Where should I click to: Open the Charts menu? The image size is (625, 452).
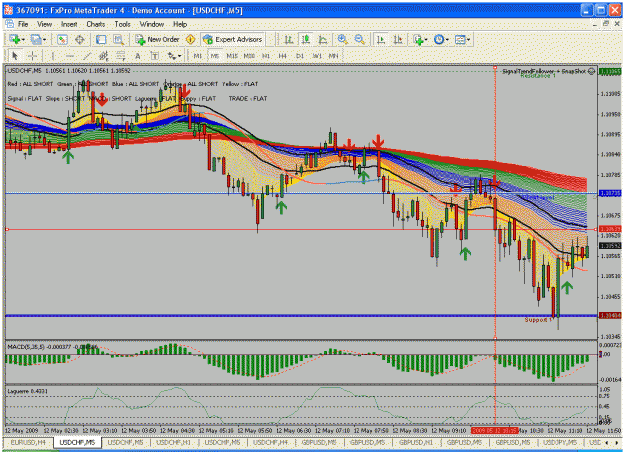(x=96, y=24)
